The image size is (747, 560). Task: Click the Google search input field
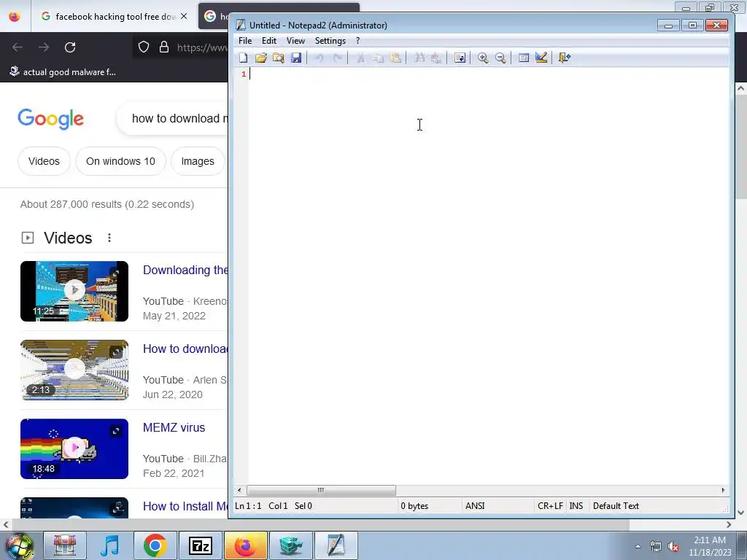172,119
